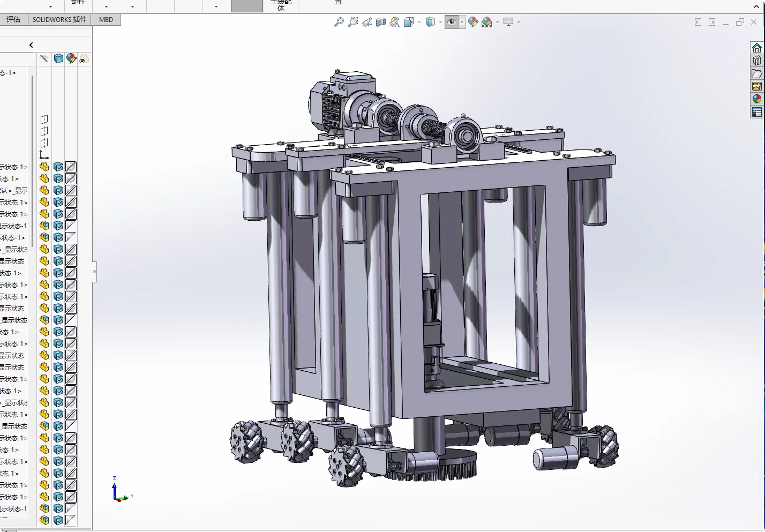Click the appearance swatch on first component row
The height and width of the screenshot is (532, 765).
[x=71, y=167]
